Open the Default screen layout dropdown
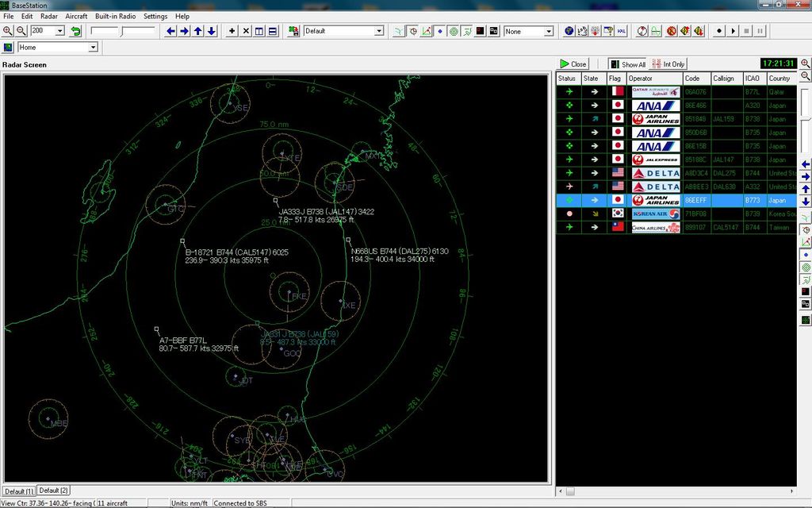Image resolution: width=812 pixels, height=508 pixels. click(x=341, y=31)
